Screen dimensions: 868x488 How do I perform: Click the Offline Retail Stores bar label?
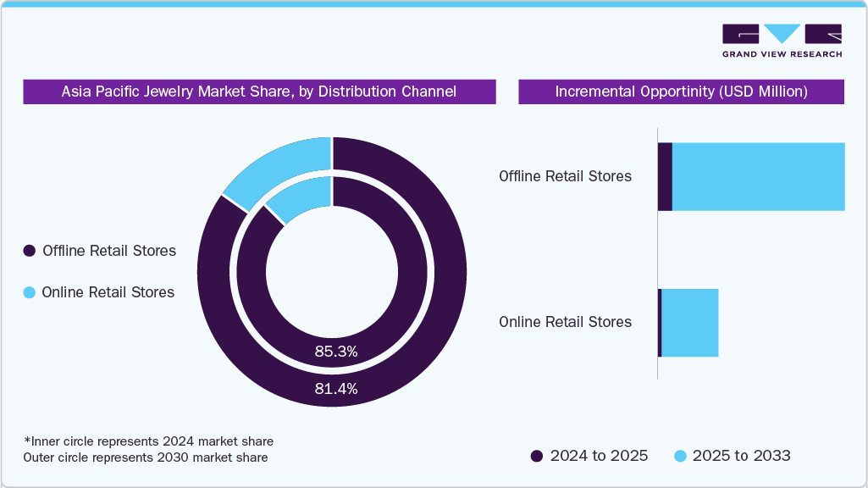[x=565, y=176]
